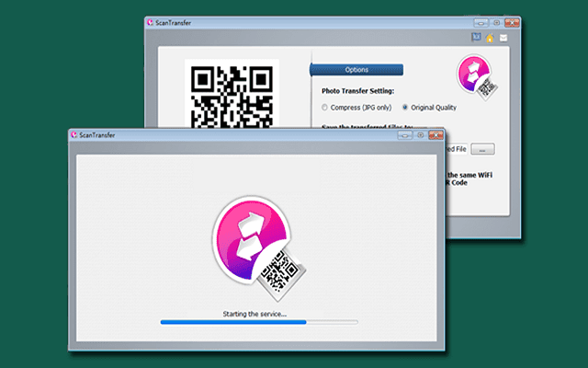Click the title bar app icon of front window

click(74, 135)
